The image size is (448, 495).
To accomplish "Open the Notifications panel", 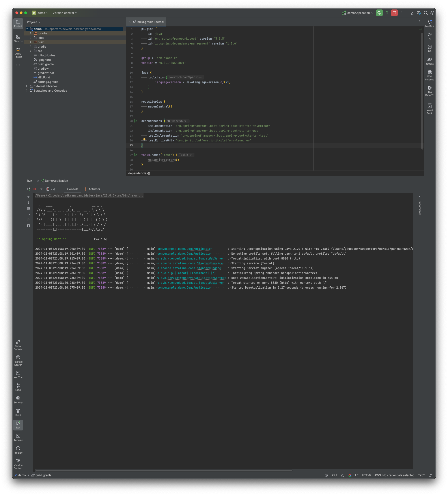I will [x=429, y=24].
